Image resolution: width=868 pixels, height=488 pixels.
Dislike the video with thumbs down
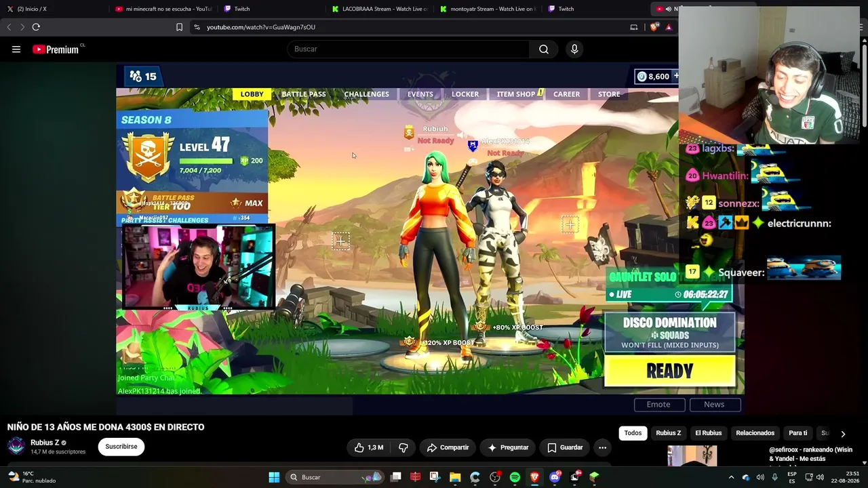403,447
